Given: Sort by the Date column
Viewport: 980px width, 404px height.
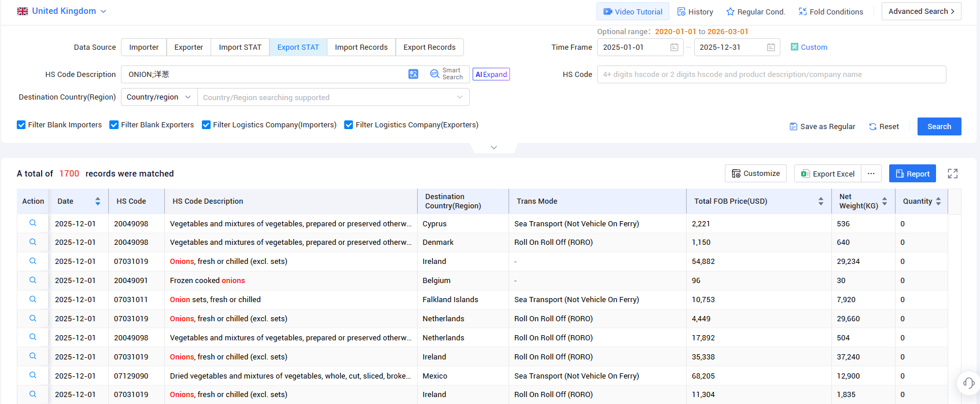Looking at the screenshot, I should (x=98, y=201).
